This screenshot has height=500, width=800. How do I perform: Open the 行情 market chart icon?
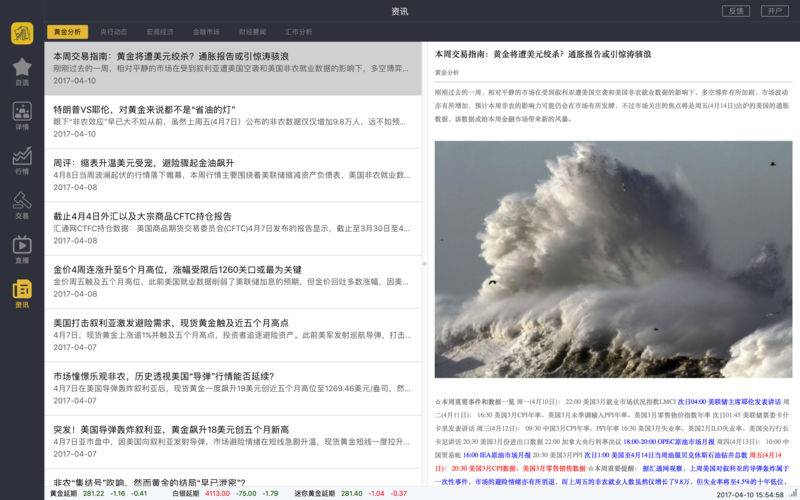(22, 160)
